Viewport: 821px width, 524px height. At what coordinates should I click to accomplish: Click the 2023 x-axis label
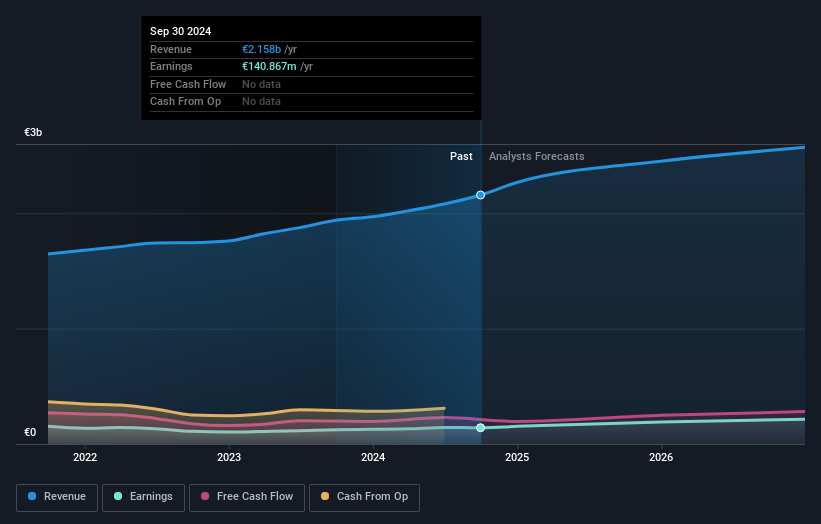point(229,457)
